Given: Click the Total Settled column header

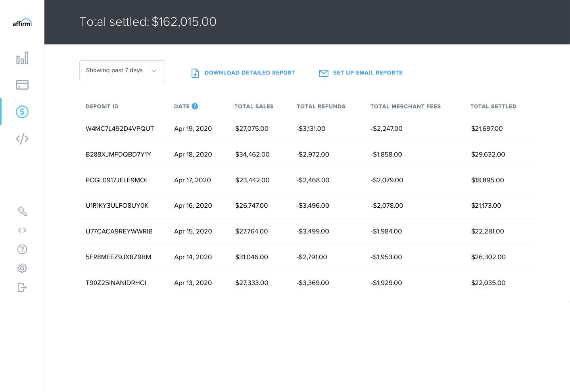Looking at the screenshot, I should pyautogui.click(x=493, y=106).
